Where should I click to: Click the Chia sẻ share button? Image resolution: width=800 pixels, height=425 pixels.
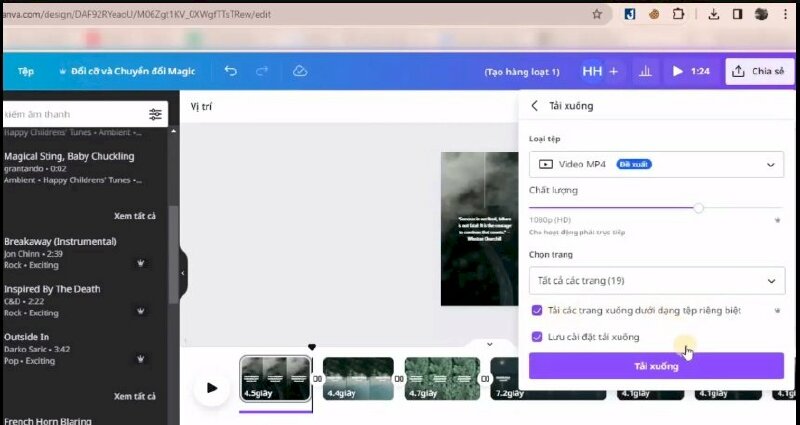coord(759,71)
